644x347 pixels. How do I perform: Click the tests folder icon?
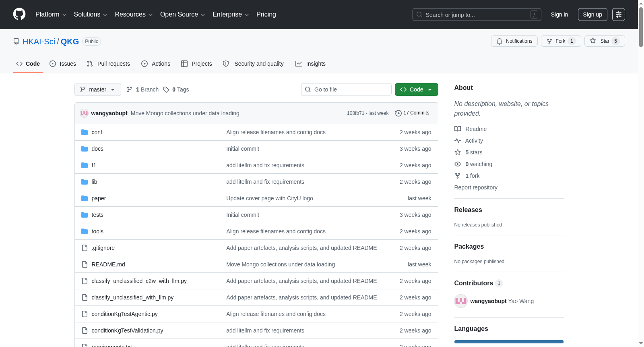point(85,215)
